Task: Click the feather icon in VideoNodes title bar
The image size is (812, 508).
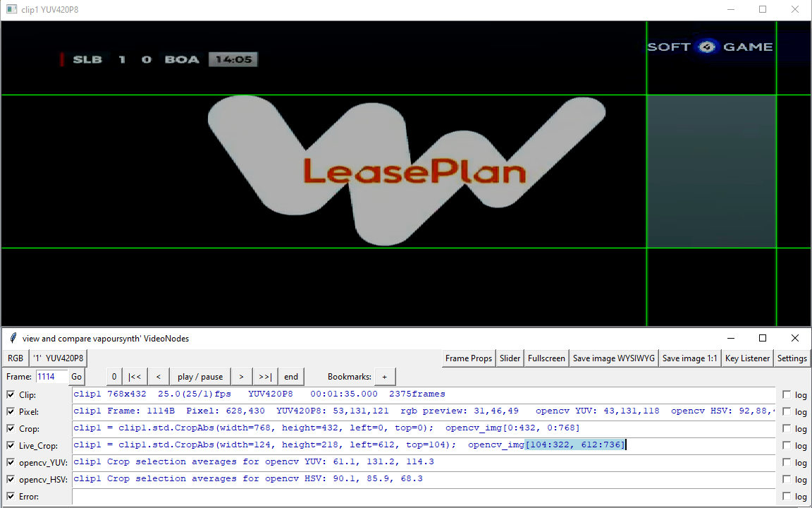Action: (13, 338)
